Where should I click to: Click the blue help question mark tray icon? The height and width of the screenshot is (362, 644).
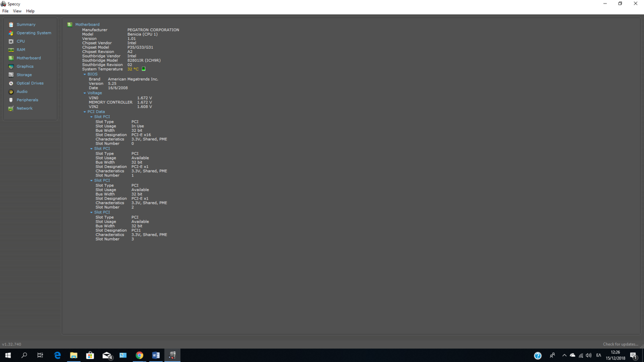(x=538, y=355)
